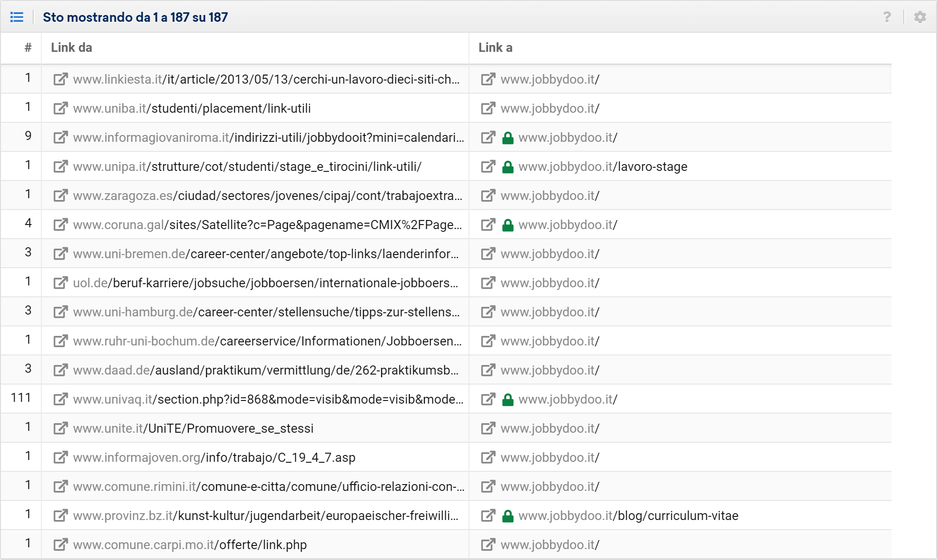
Task: Open www.uni-bremen.de career-center link
Action: click(x=266, y=254)
